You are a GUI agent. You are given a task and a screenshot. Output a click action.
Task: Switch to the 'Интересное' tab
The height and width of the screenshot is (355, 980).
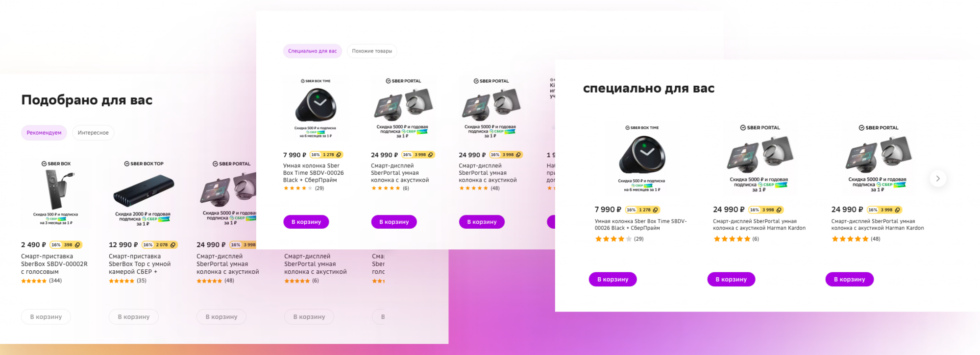93,133
